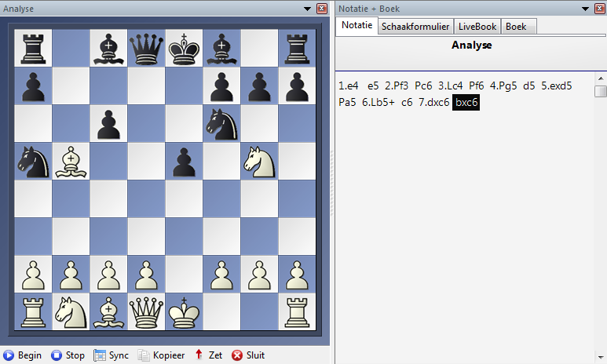Open the LiveBook tab
The height and width of the screenshot is (364, 607).
[477, 27]
